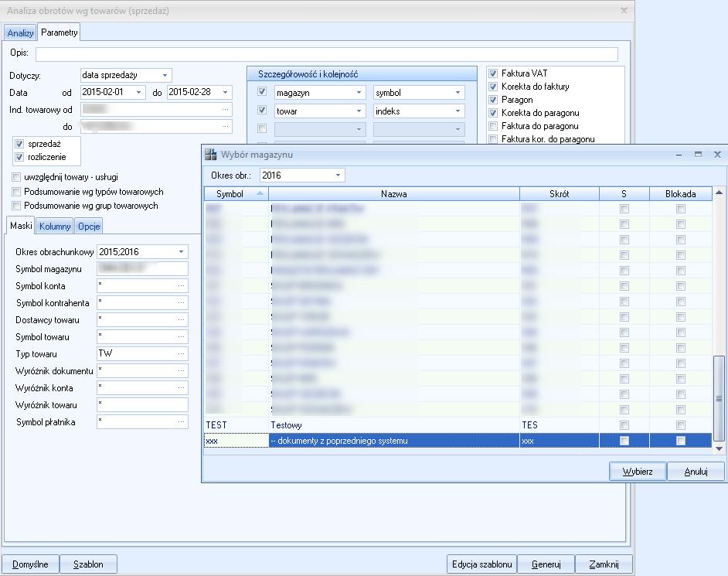Open lookup ellipsis for Symbol płatnika

click(181, 422)
